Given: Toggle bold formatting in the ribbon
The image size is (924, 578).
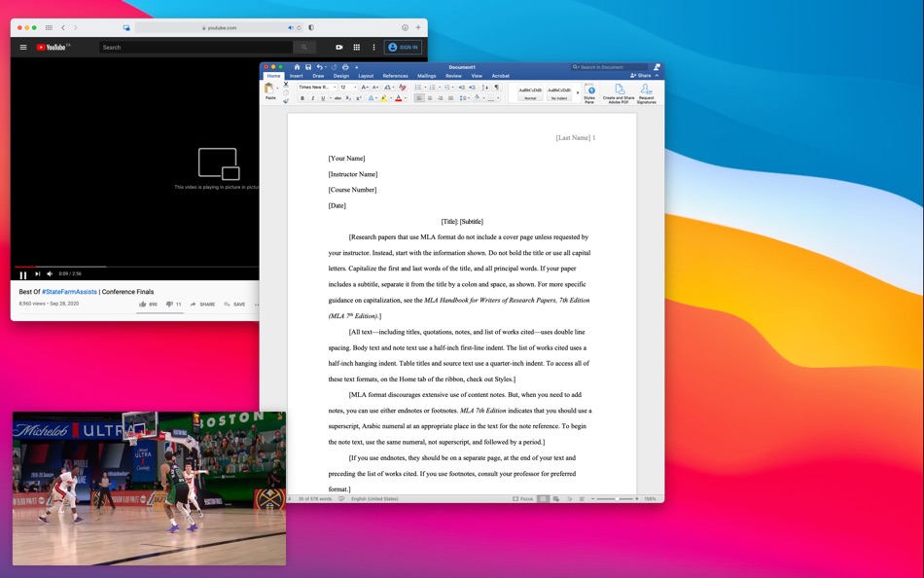Looking at the screenshot, I should pyautogui.click(x=302, y=98).
